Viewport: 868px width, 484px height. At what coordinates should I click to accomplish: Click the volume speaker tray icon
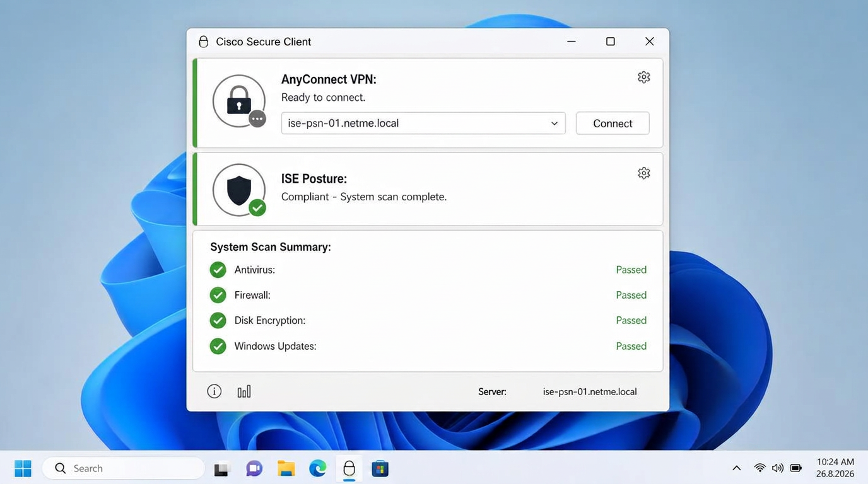(778, 468)
